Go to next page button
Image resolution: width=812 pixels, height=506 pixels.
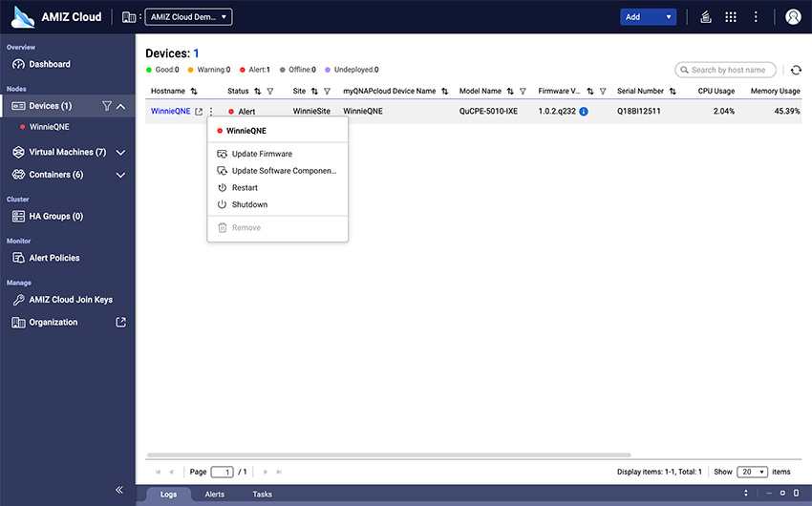(x=266, y=472)
